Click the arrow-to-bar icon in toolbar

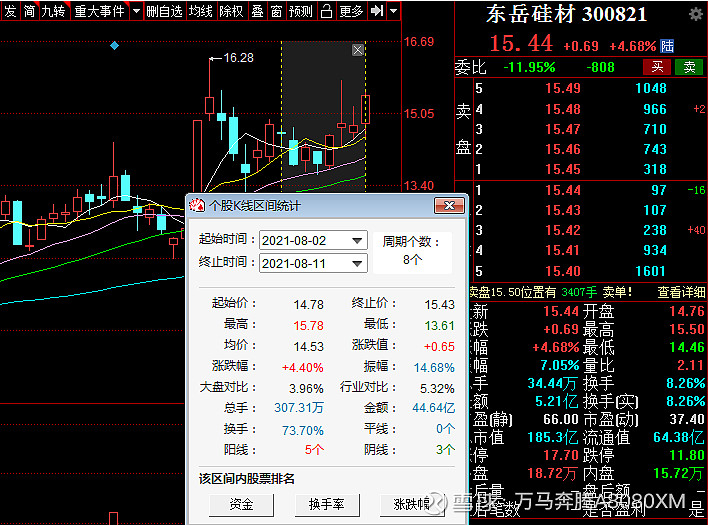(376, 11)
